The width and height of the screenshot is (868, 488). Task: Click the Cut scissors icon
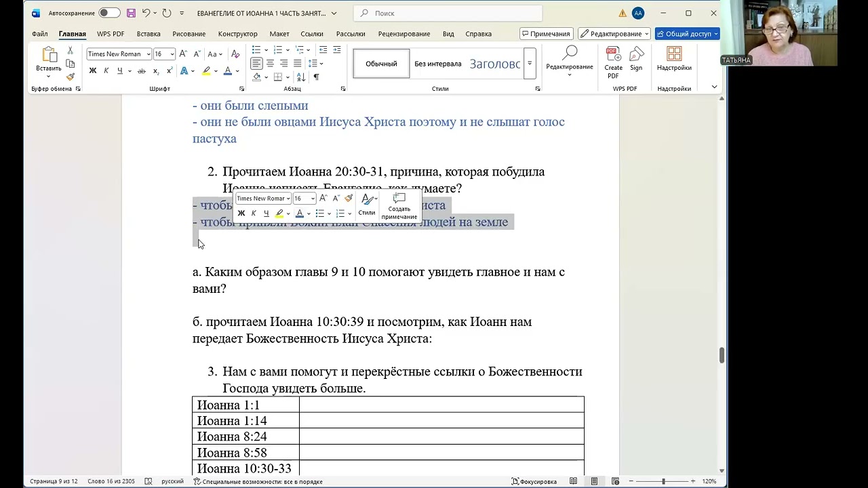click(70, 51)
